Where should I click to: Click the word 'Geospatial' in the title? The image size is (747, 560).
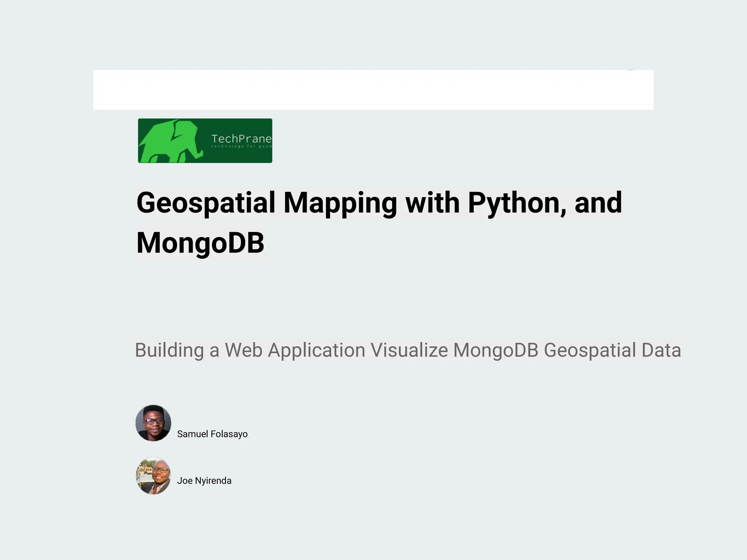206,203
